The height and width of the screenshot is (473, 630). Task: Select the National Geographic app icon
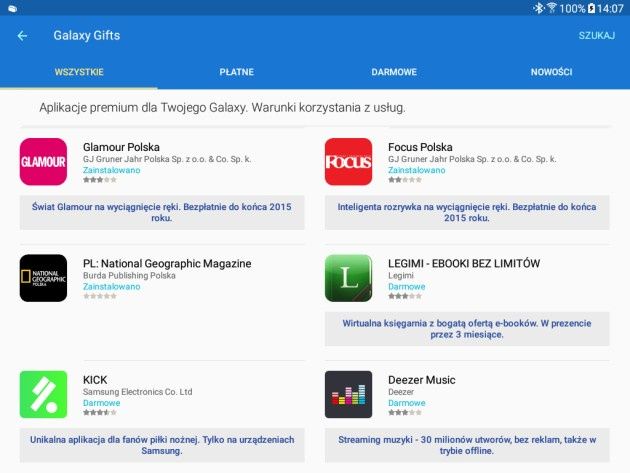coord(43,278)
